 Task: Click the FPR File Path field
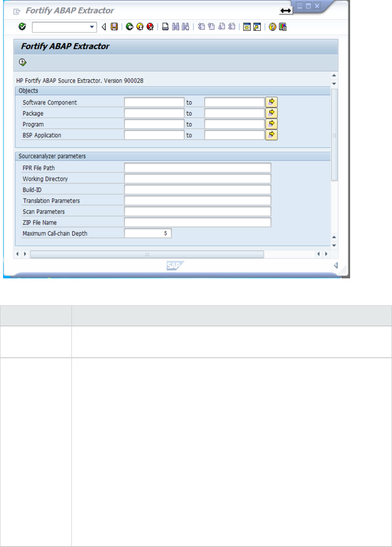(x=198, y=168)
